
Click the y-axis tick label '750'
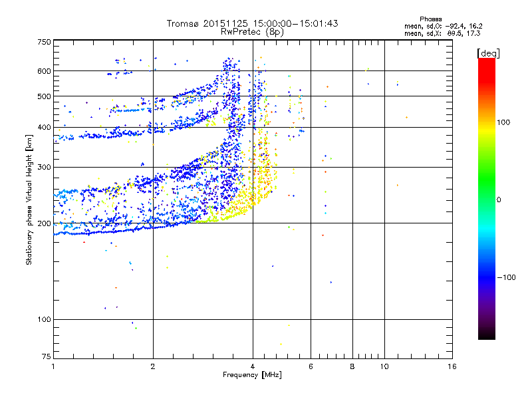coord(44,42)
